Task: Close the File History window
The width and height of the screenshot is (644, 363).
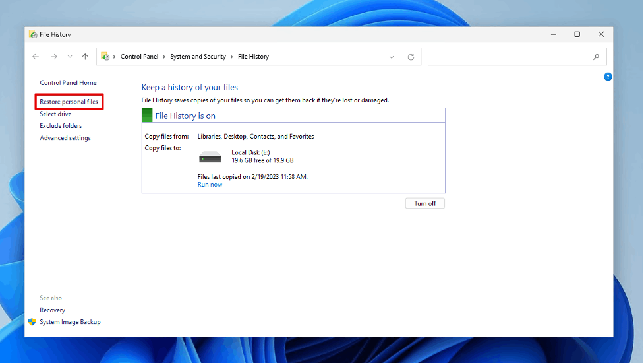Action: pos(601,34)
